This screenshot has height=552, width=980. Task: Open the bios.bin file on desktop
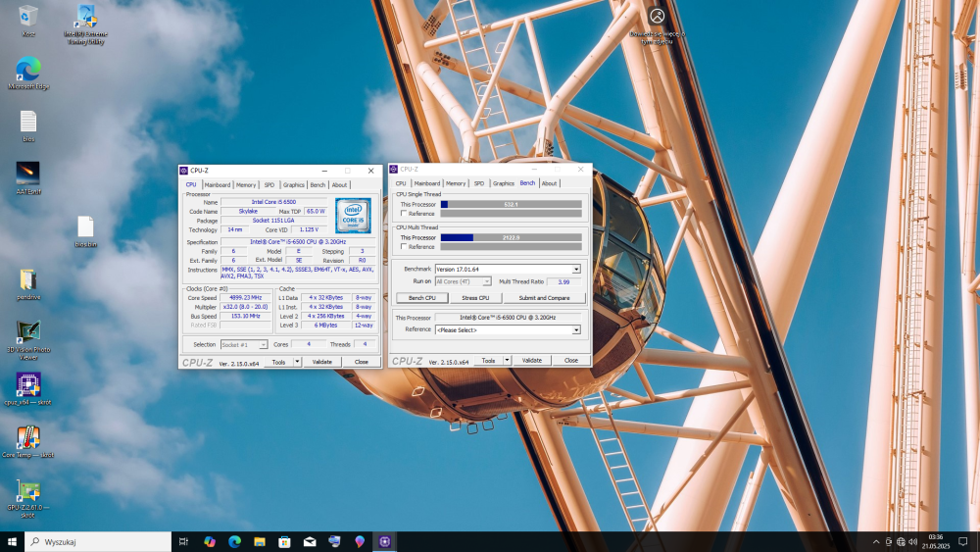point(85,227)
